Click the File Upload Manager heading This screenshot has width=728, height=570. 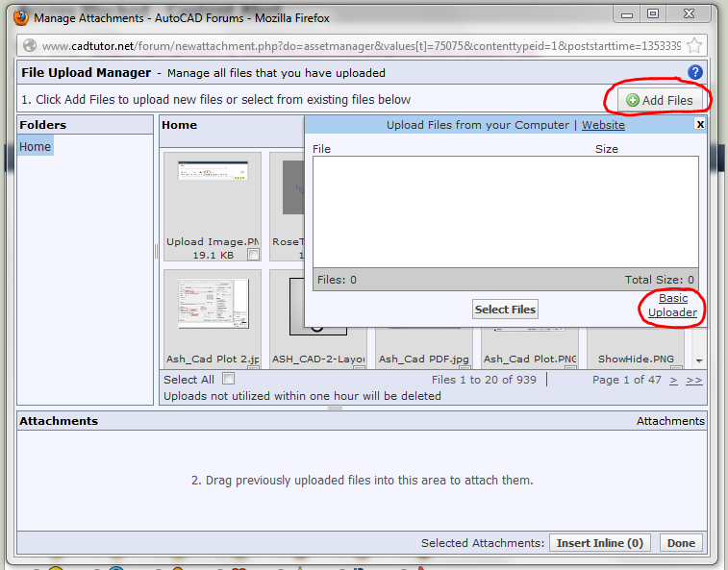click(x=86, y=73)
